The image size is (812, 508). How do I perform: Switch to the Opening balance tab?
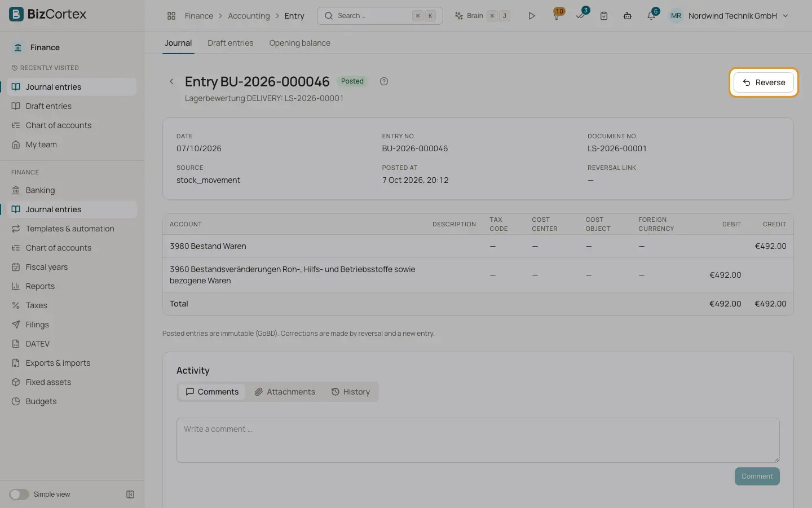coord(299,43)
